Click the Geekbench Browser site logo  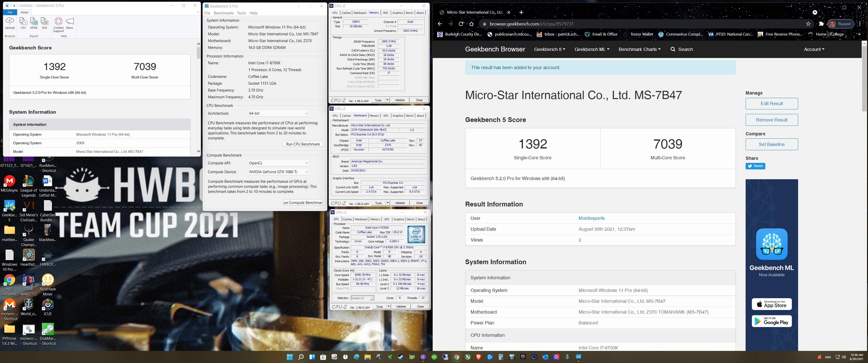click(495, 49)
